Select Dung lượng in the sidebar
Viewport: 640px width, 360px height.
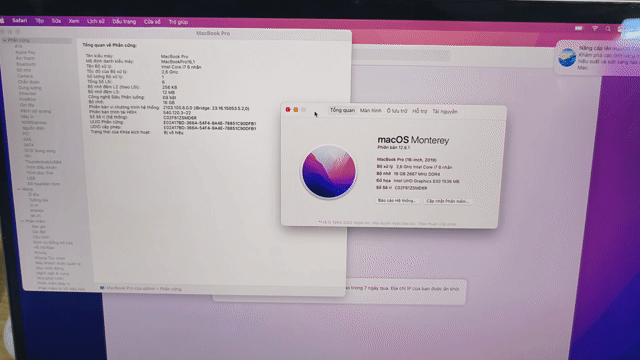(x=30, y=88)
